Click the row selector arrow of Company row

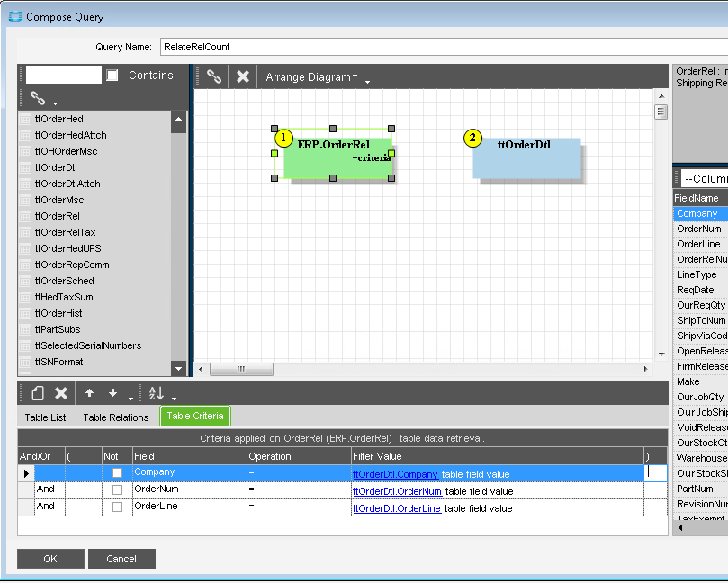[x=26, y=473]
